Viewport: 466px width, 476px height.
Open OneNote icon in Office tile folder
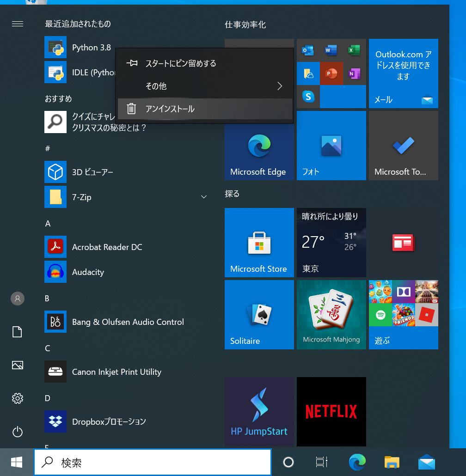pyautogui.click(x=354, y=73)
